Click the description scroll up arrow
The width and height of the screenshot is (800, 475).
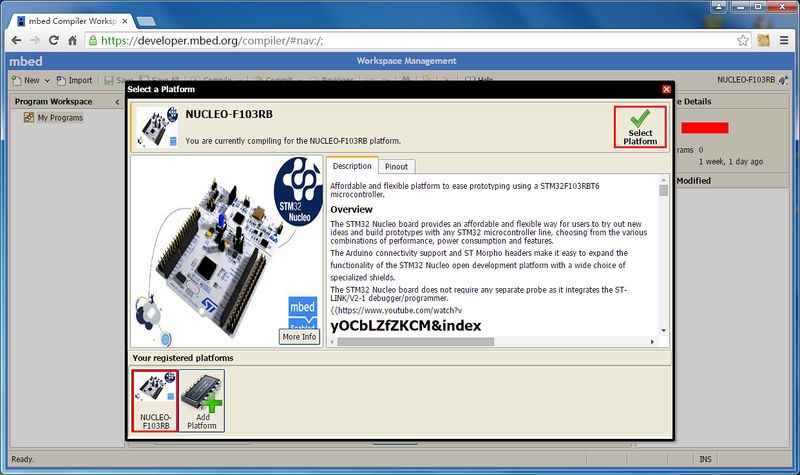click(663, 180)
